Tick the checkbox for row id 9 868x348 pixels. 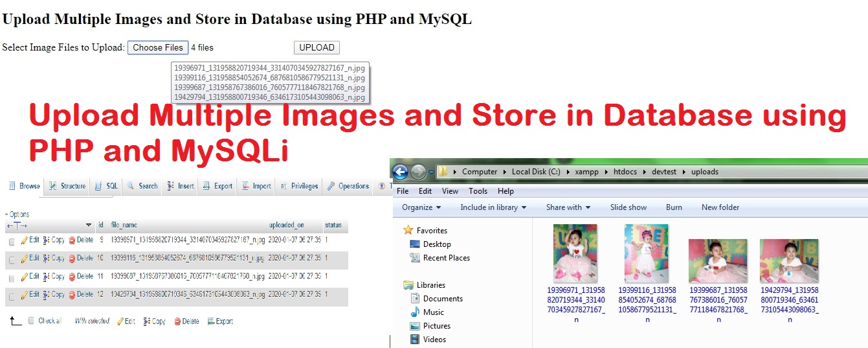point(12,241)
